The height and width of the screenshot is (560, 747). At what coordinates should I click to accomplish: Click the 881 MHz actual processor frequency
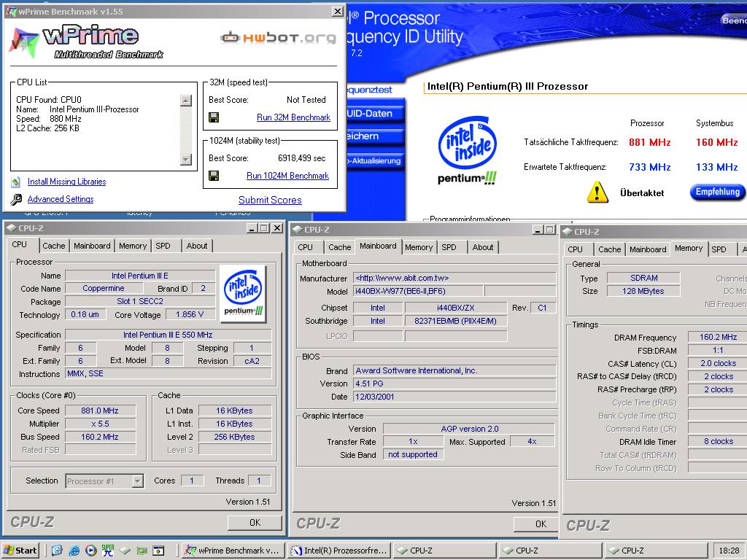(x=650, y=142)
